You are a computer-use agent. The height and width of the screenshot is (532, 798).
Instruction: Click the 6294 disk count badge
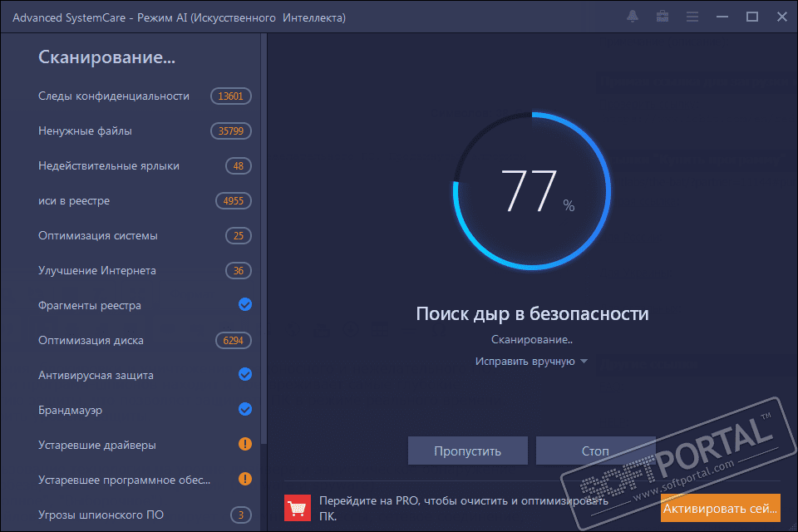(234, 341)
